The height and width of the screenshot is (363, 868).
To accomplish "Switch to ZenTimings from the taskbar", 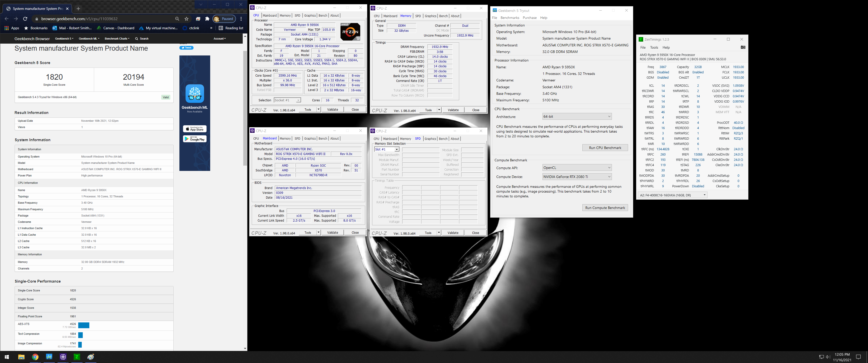I will coord(77,357).
